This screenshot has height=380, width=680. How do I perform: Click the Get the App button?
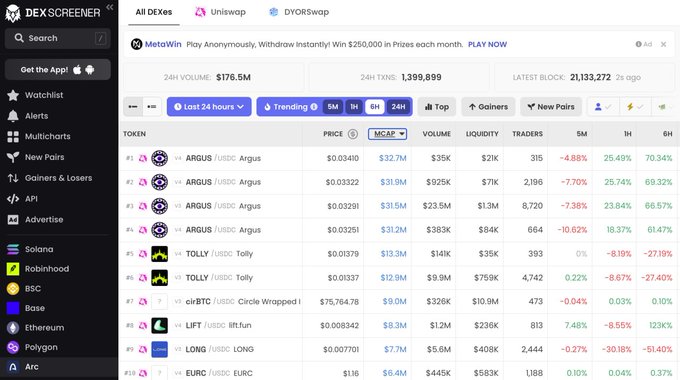(58, 69)
